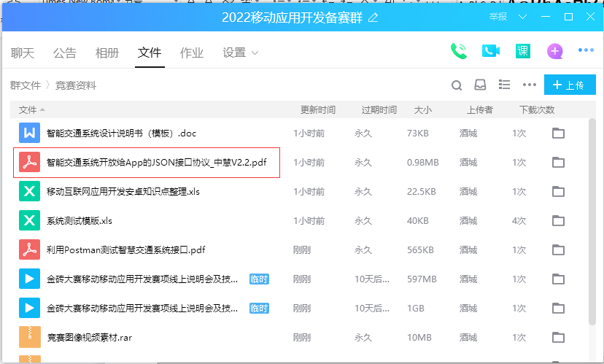Viewport: 604px width, 364px height.
Task: Click Word icon of 设计说明书 doc
Action: pos(30,133)
